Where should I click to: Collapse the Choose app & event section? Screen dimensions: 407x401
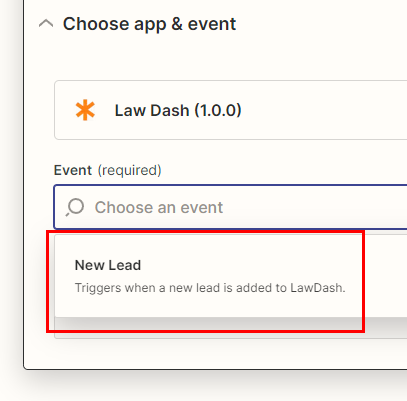pos(46,24)
